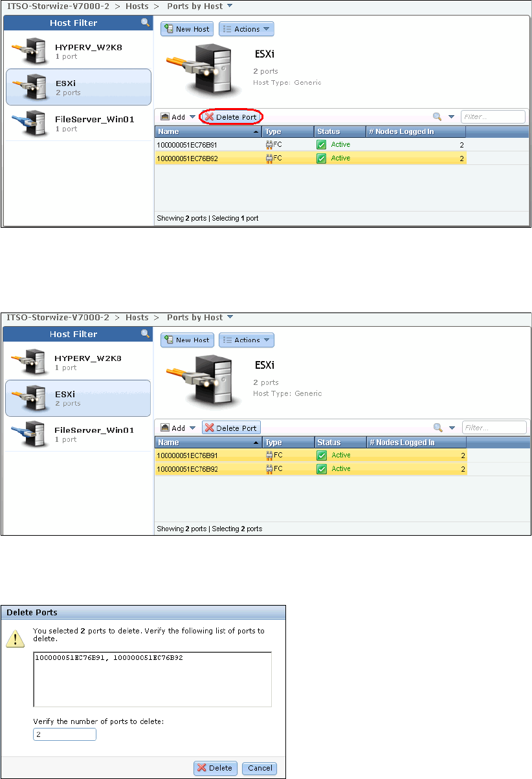This screenshot has height=779, width=532.
Task: Click the port count verification field
Action: pos(65,734)
